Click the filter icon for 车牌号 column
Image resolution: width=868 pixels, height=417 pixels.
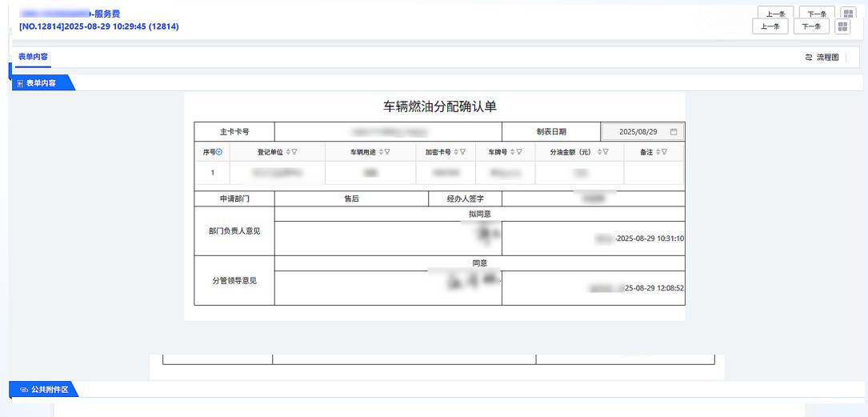click(x=519, y=151)
